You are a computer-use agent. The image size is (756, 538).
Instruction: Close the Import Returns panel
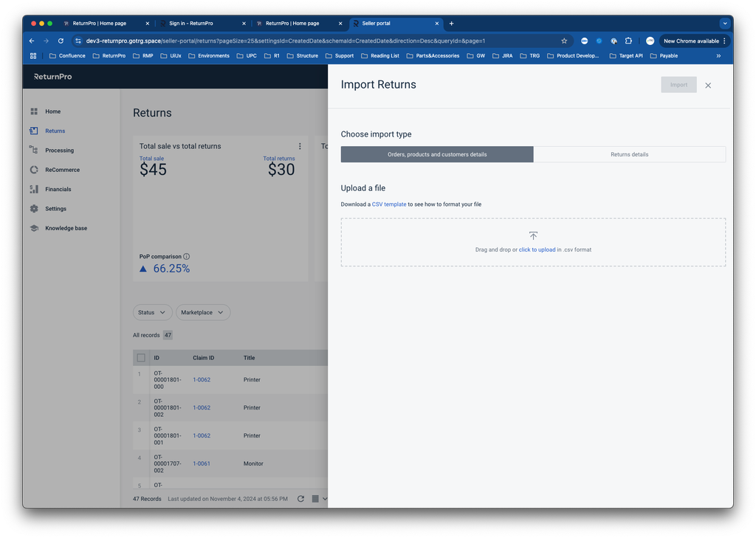pyautogui.click(x=708, y=86)
